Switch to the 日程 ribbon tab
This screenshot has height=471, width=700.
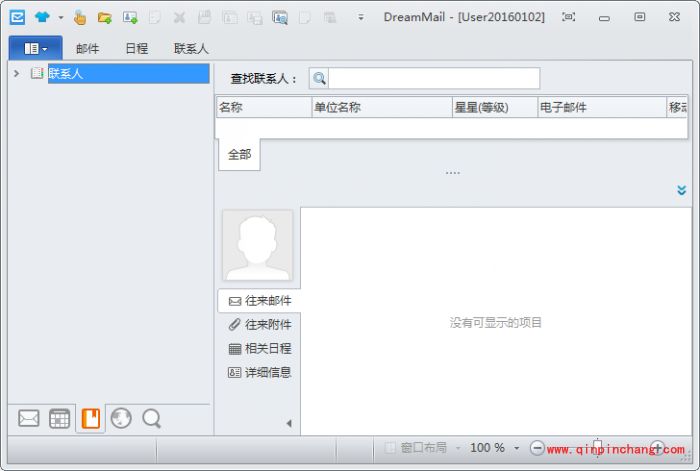tap(137, 48)
